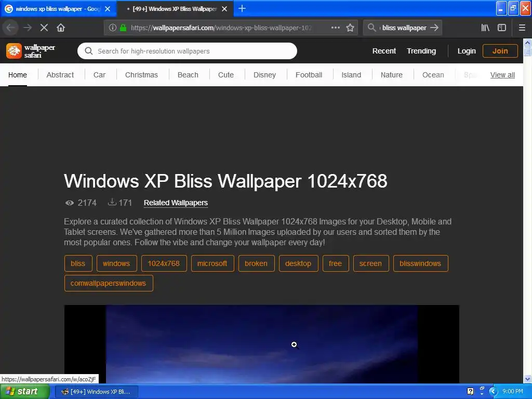Click the high-resolution wallpapers search field
532x399 pixels.
[x=187, y=51]
